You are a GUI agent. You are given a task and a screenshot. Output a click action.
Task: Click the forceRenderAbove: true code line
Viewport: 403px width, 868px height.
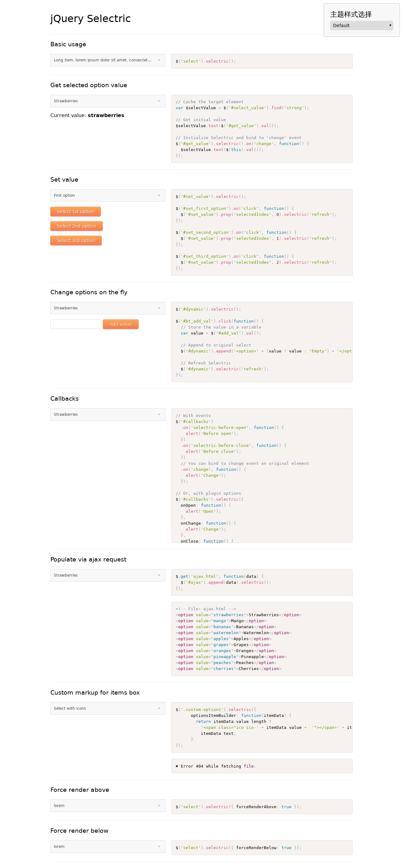pos(239,807)
